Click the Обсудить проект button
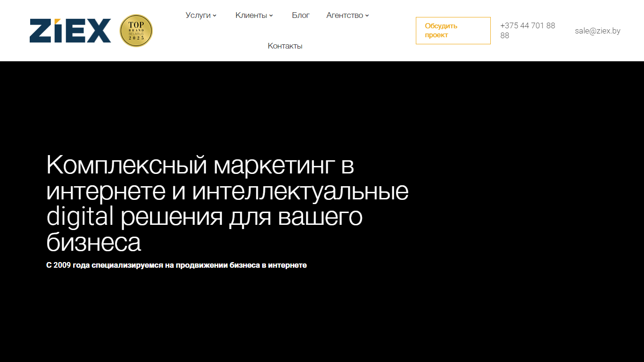This screenshot has height=362, width=644. point(453,31)
